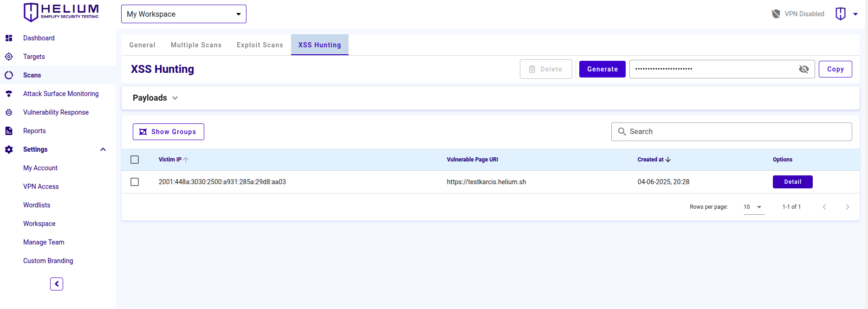
Task: Check the row 2001:448a checkbox
Action: coord(135,182)
